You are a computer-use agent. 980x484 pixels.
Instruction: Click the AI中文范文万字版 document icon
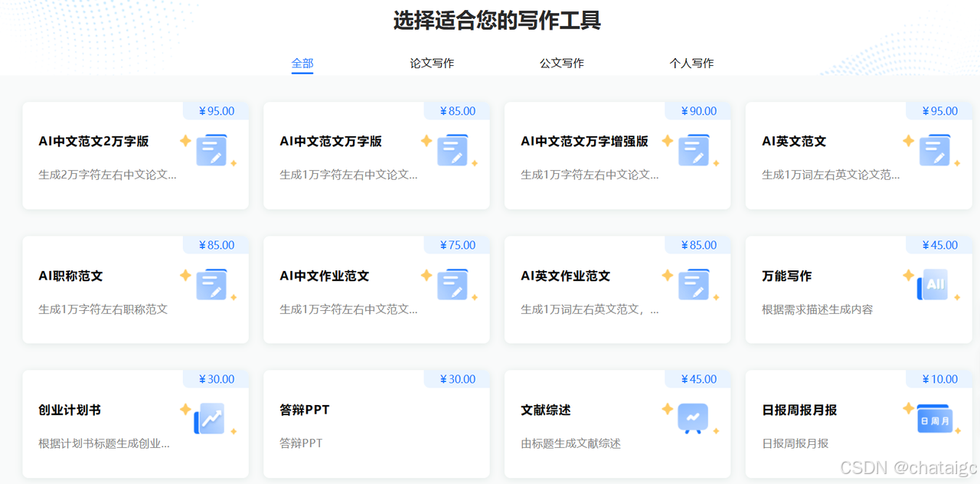[x=452, y=150]
